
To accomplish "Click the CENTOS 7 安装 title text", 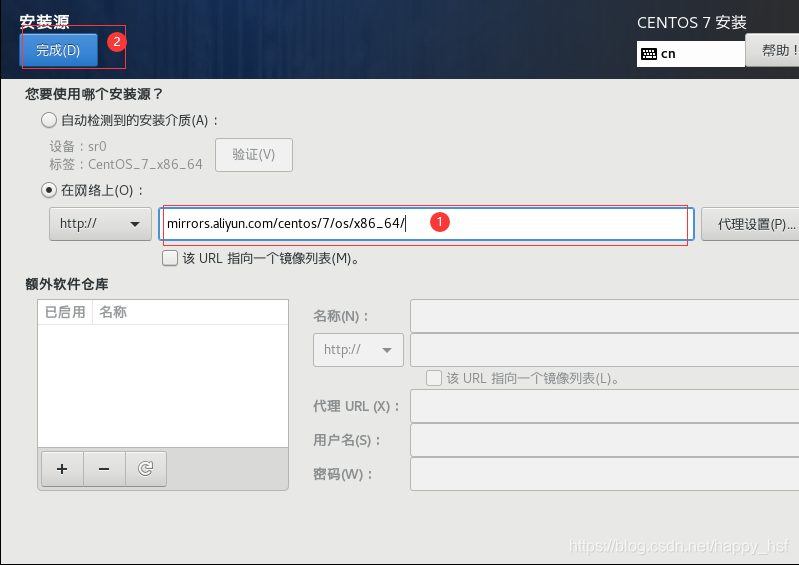I will pos(691,22).
